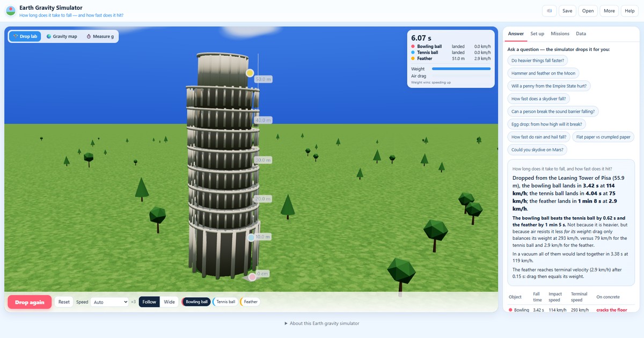Switch to Measure g mode
The height and width of the screenshot is (338, 644).
click(100, 36)
